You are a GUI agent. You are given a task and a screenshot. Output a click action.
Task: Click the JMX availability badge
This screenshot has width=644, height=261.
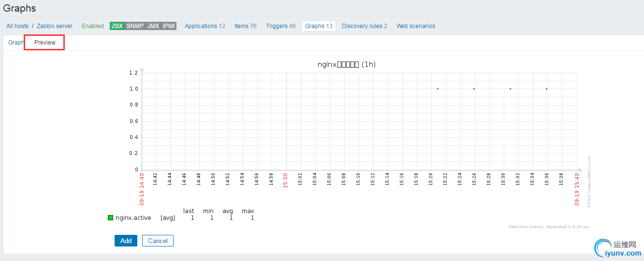tap(153, 26)
